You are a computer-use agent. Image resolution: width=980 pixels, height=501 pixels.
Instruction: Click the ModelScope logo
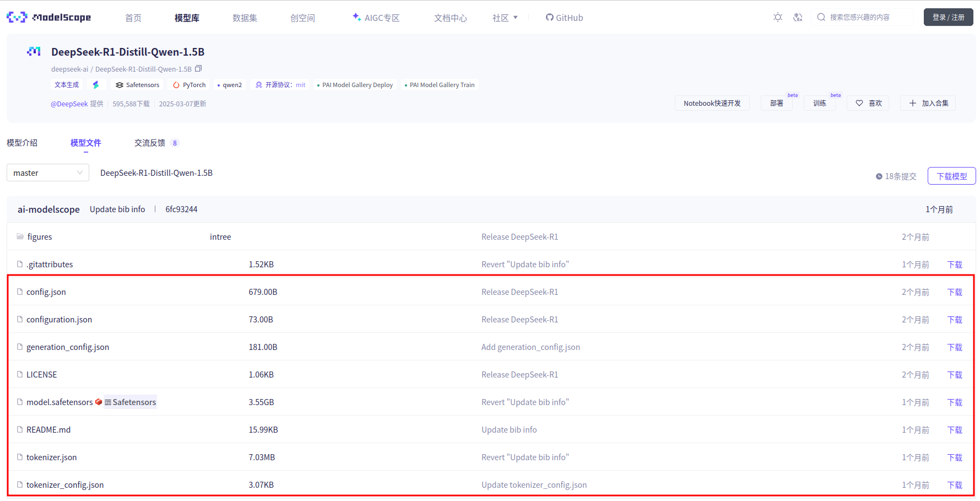[48, 18]
